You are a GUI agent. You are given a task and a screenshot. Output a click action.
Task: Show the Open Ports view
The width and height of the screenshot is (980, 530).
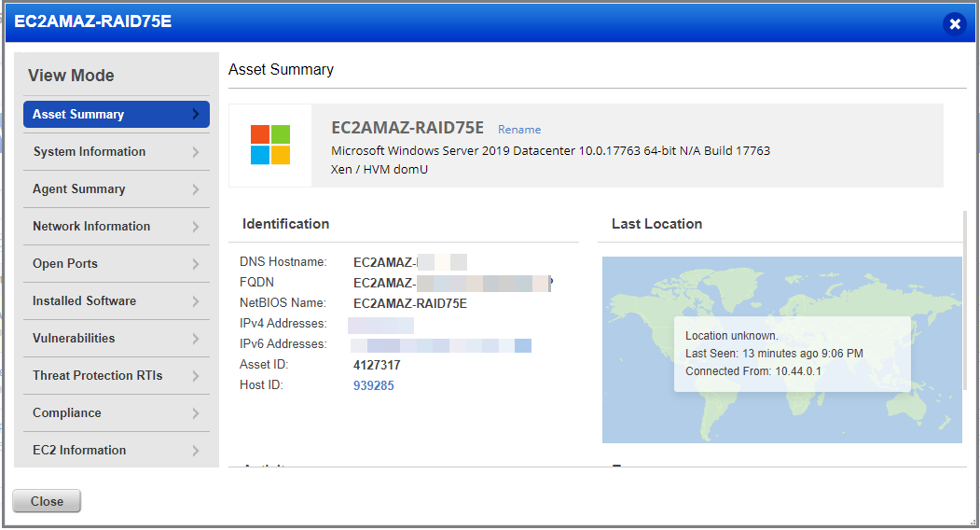point(117,264)
